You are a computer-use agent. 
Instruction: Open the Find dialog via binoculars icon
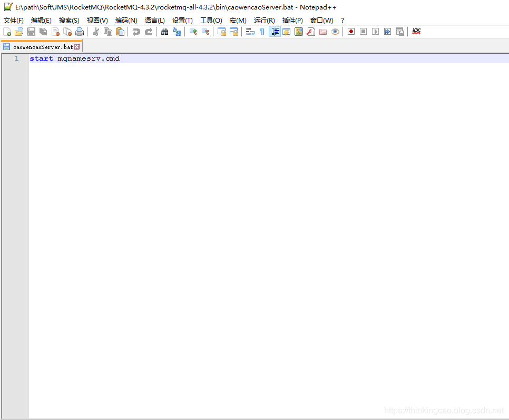coord(164,32)
